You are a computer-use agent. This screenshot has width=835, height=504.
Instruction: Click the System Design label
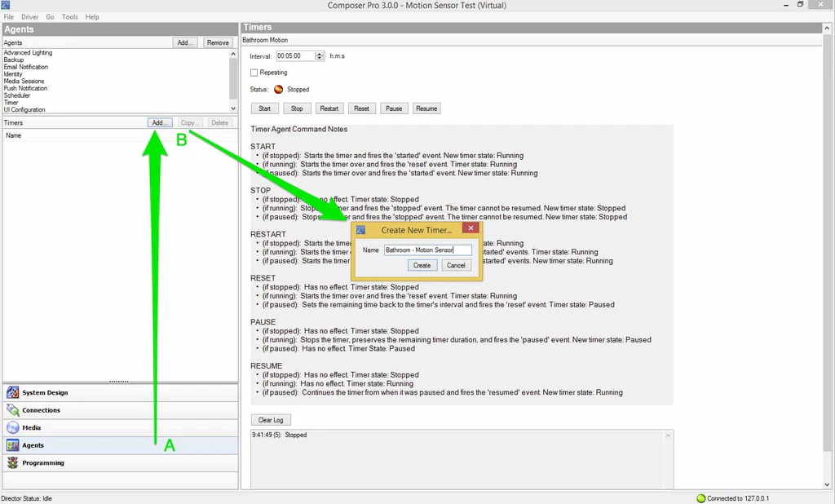click(46, 392)
